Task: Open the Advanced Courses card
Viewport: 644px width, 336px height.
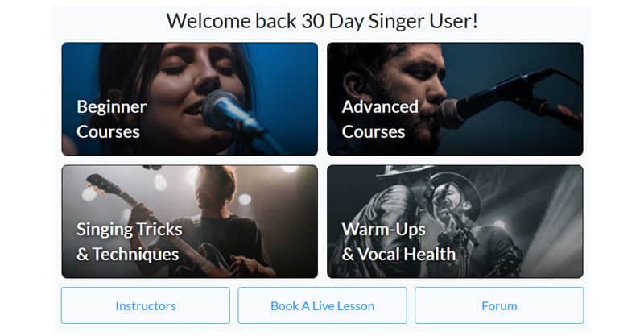Action: coord(455,98)
